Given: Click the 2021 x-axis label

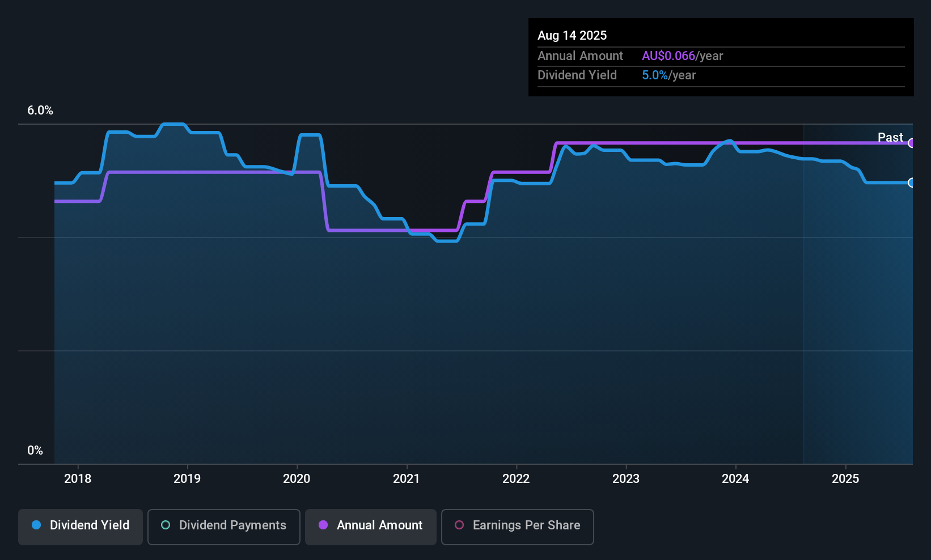Looking at the screenshot, I should pos(407,478).
